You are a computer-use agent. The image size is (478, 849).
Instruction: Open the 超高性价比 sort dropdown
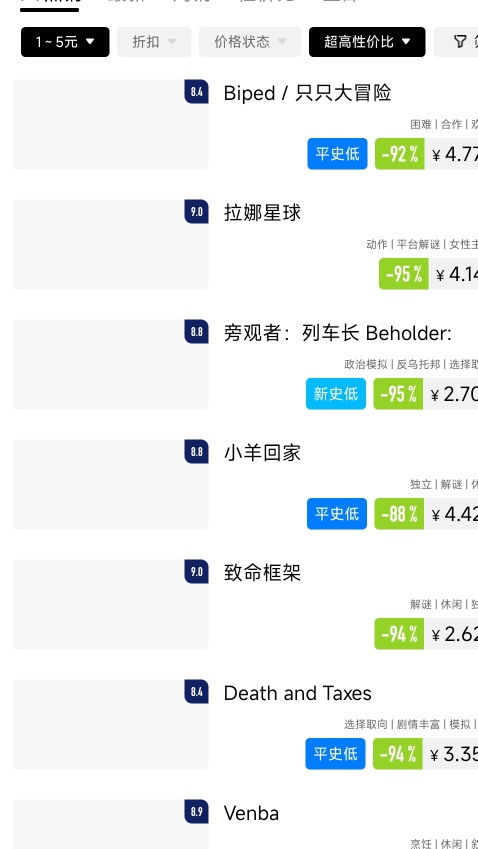point(367,42)
